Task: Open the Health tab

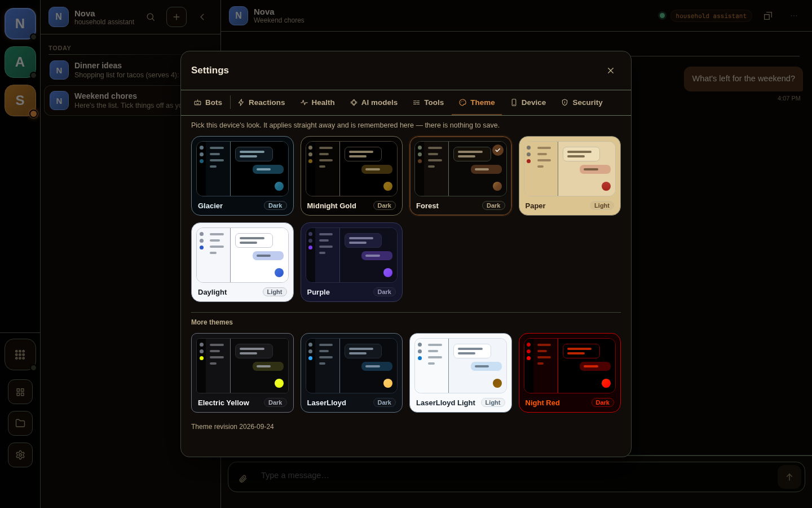Action: (x=317, y=103)
